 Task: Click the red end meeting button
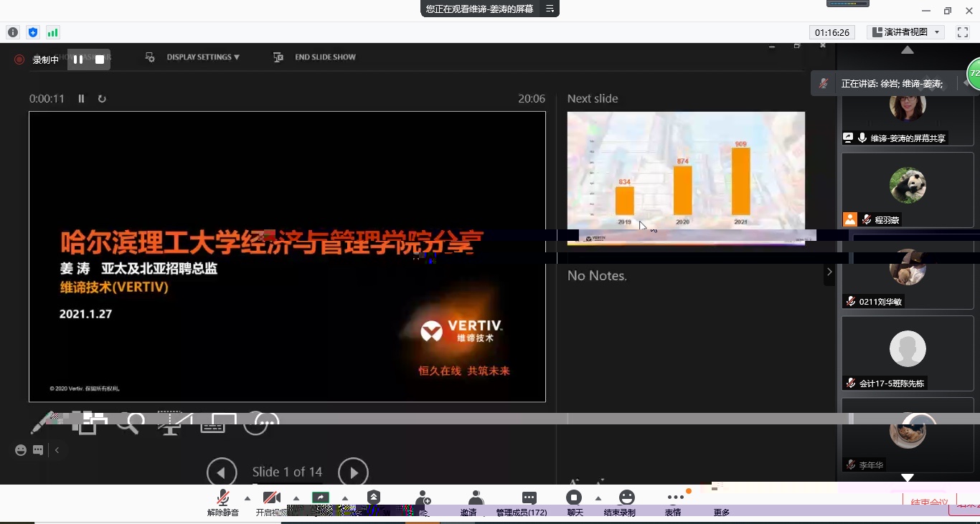point(930,502)
